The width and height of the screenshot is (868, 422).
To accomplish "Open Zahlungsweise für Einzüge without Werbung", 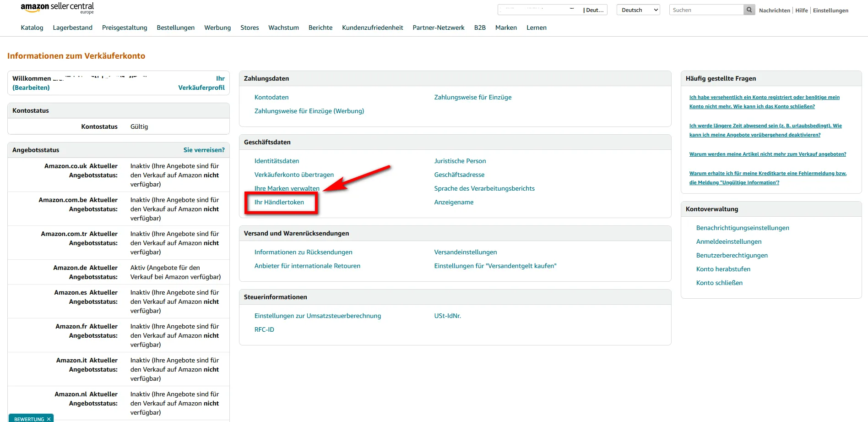I will [x=473, y=97].
